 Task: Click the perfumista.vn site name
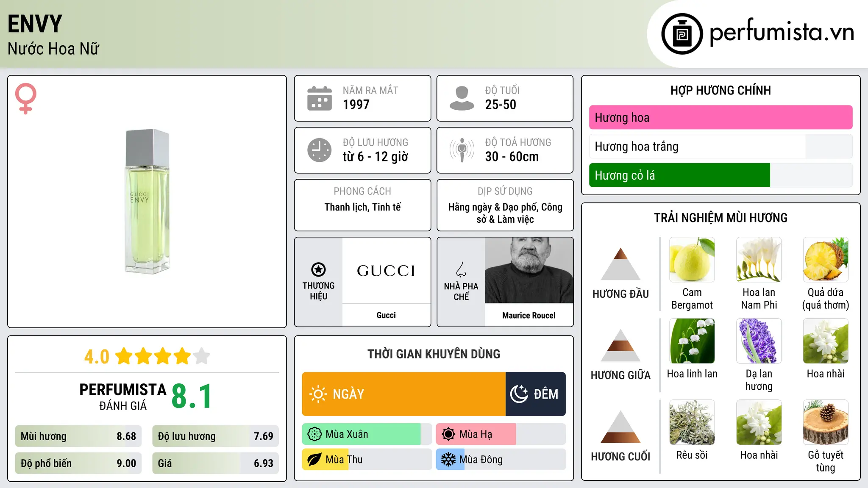coord(782,32)
